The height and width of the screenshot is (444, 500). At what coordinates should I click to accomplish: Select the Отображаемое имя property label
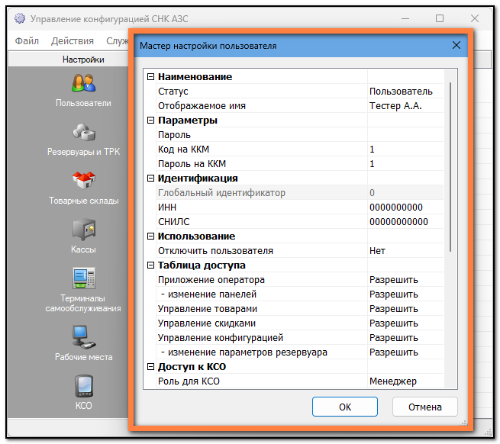202,106
